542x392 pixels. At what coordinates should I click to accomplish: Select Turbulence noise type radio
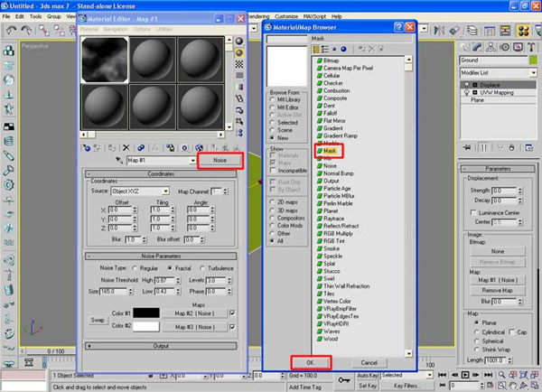(202, 268)
